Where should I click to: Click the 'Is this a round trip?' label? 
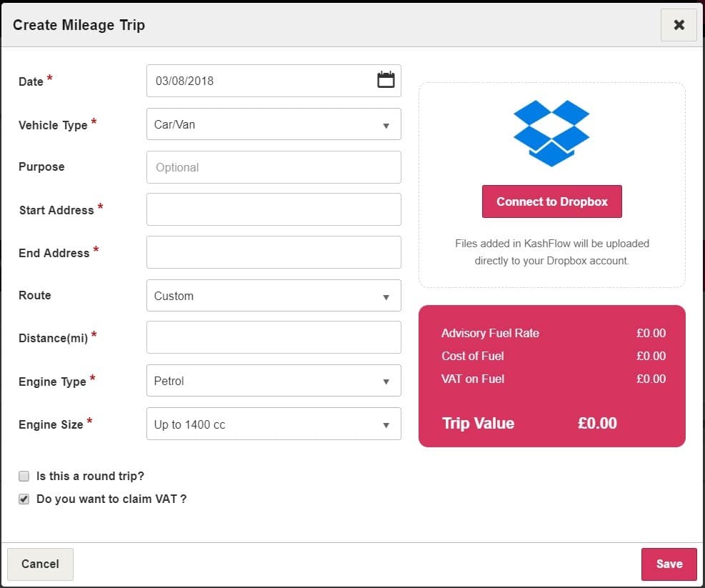(x=90, y=476)
